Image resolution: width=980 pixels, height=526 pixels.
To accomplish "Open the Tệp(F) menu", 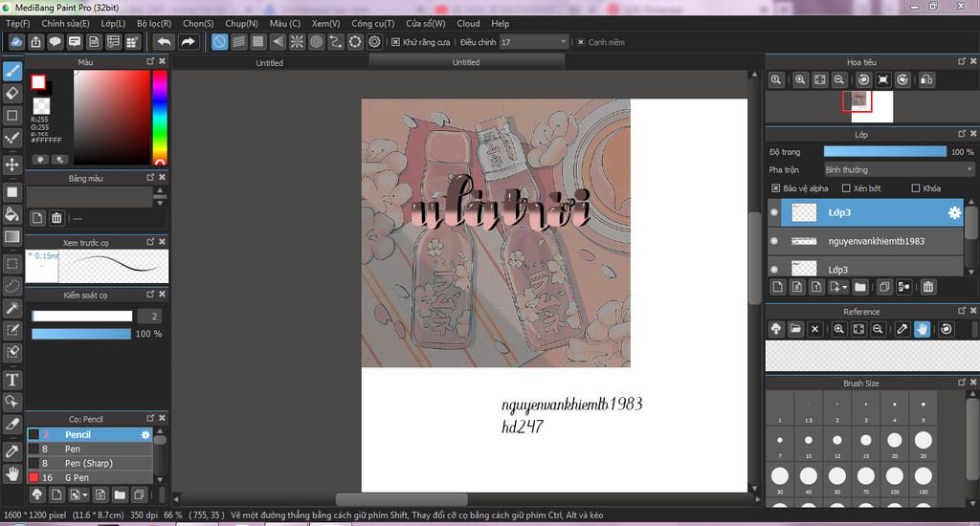I will pos(17,23).
